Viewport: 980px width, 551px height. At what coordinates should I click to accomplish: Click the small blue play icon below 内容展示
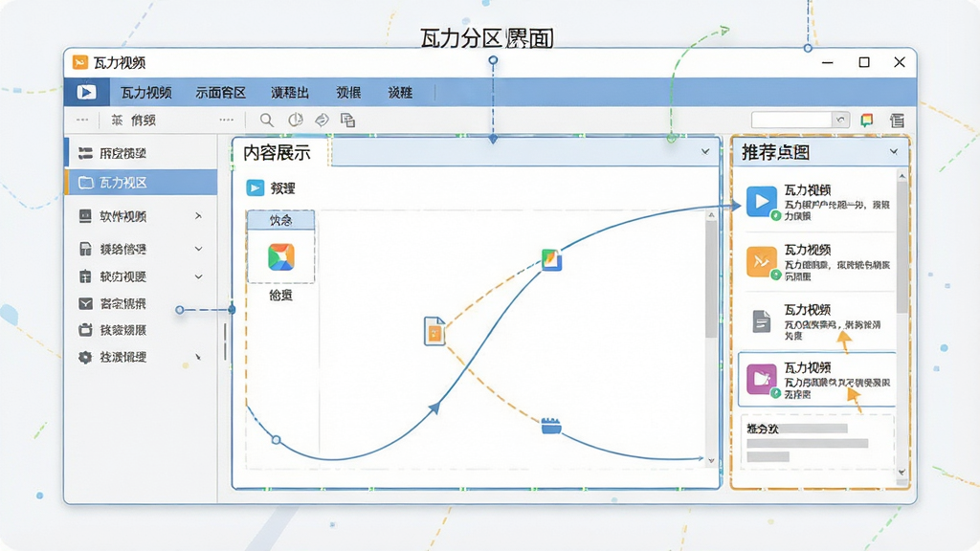click(255, 188)
